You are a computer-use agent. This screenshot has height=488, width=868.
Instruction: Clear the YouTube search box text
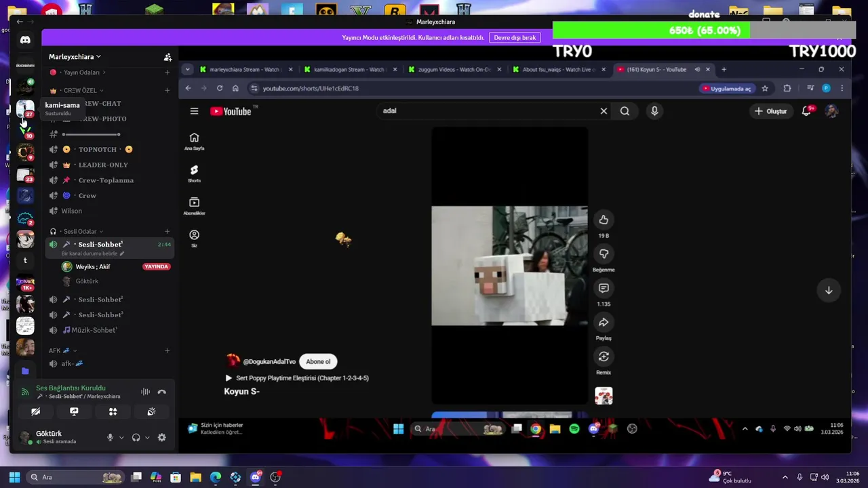604,111
